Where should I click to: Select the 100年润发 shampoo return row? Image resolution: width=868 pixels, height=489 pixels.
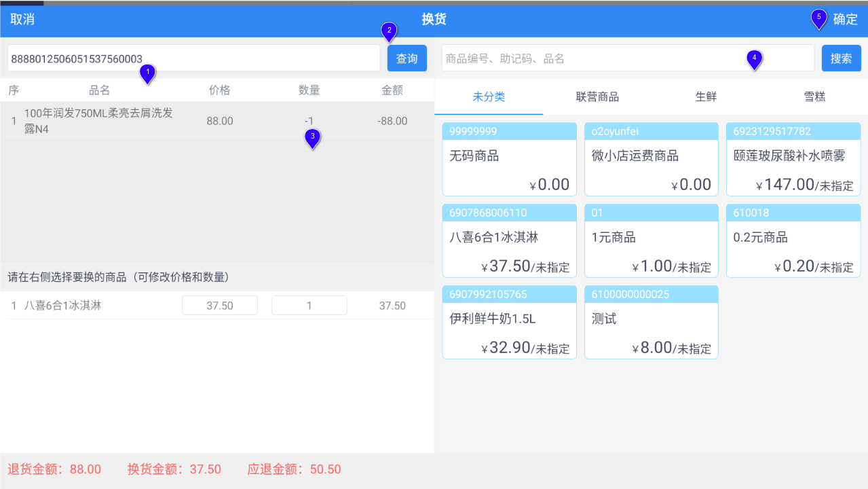coord(217,121)
